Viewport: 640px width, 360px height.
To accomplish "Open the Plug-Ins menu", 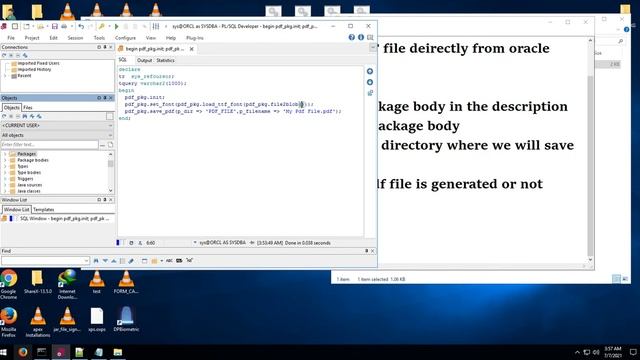I will pos(195,38).
